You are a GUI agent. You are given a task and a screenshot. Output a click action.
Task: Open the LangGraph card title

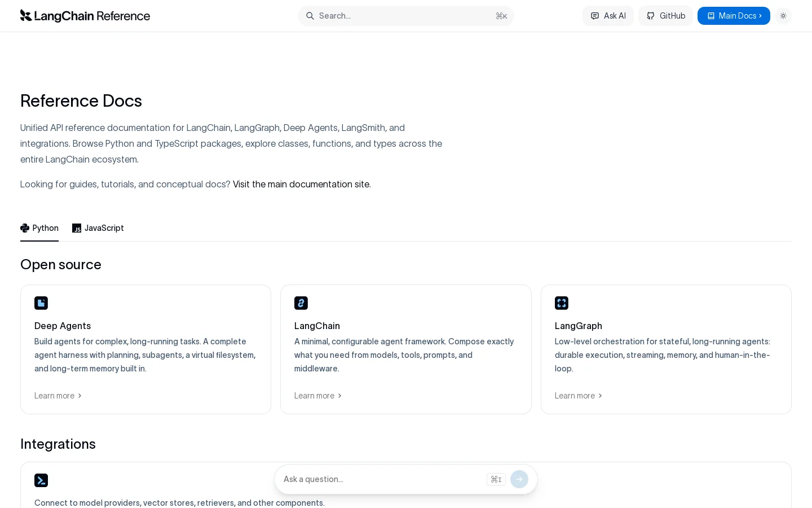[x=579, y=326]
